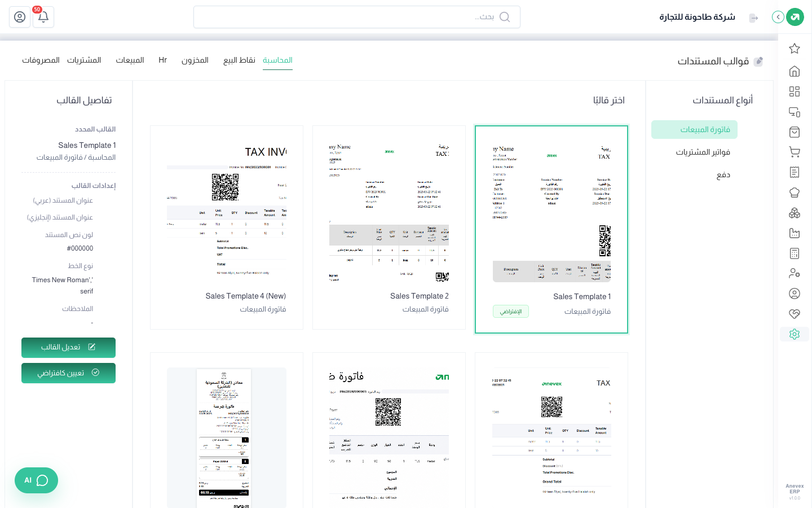This screenshot has height=508, width=812.
Task: Switch to the Hr tab
Action: tap(163, 60)
